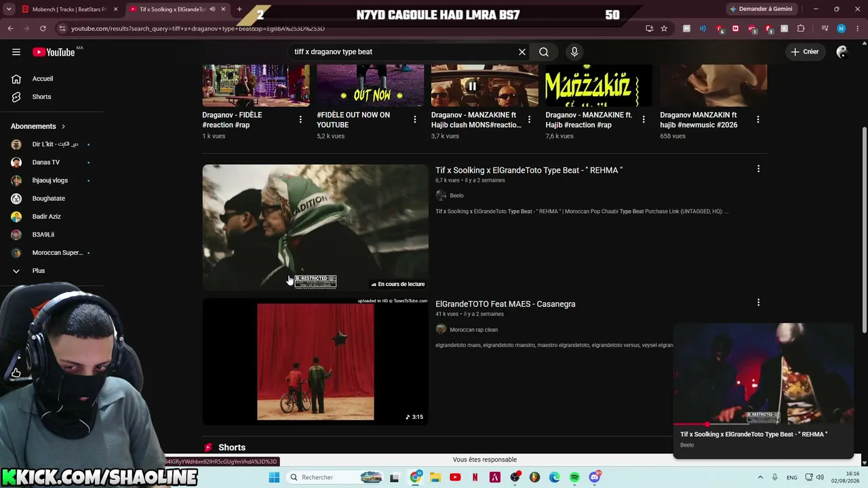
Task: Open the Beelo channel name link
Action: pos(456,195)
